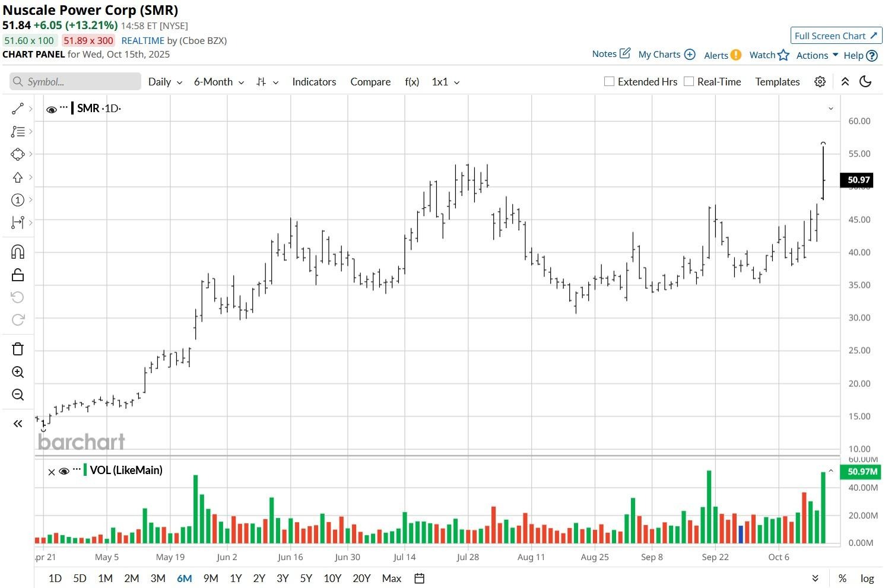Image resolution: width=885 pixels, height=588 pixels.
Task: Open the bar type dropdown
Action: click(267, 82)
